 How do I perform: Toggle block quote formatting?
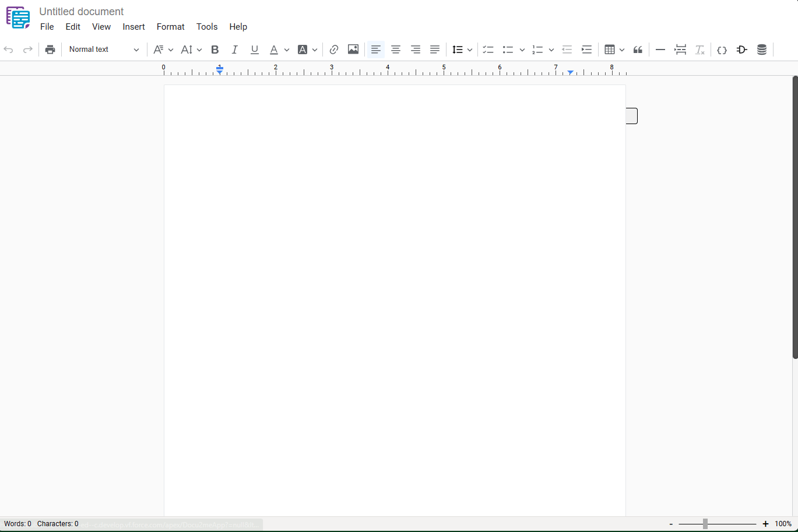[x=638, y=50]
